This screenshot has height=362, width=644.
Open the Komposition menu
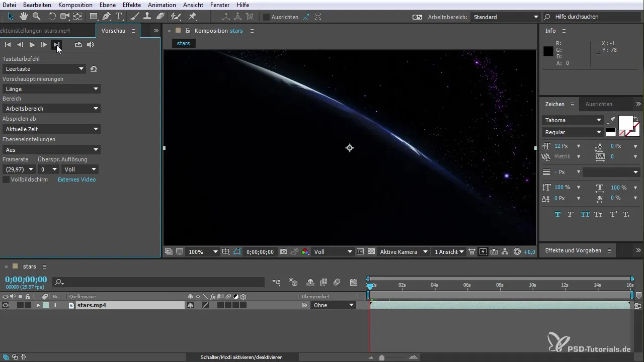[x=75, y=5]
